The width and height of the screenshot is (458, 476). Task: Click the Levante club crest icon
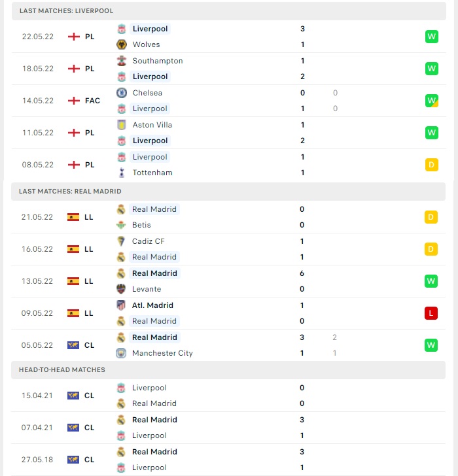coord(121,289)
